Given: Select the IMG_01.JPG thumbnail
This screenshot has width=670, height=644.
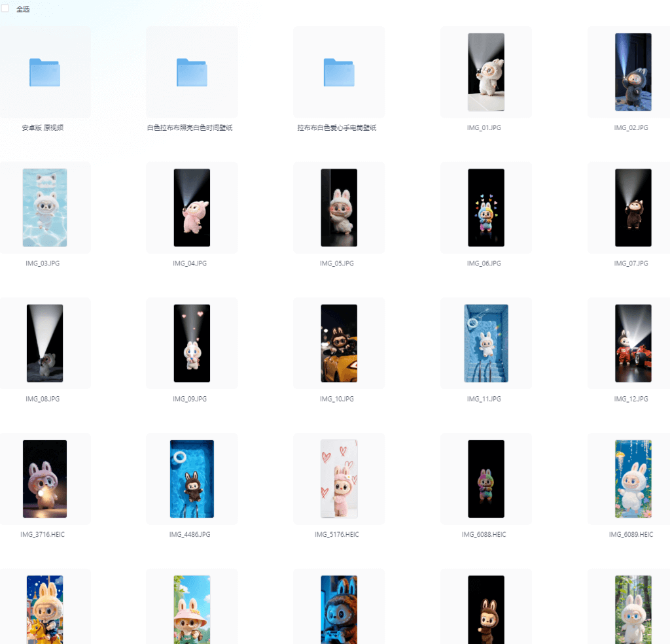Looking at the screenshot, I should click(x=486, y=73).
